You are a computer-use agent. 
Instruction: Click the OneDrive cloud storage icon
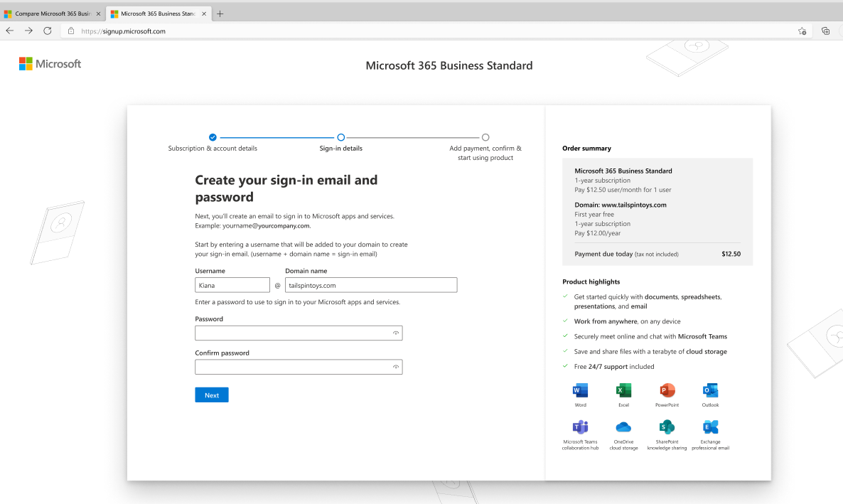coord(623,427)
